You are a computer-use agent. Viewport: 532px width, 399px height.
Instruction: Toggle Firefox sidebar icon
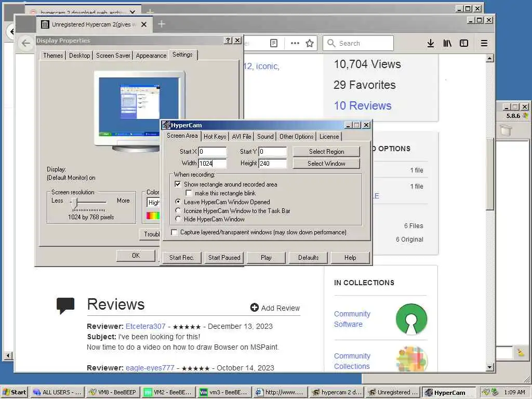(464, 43)
